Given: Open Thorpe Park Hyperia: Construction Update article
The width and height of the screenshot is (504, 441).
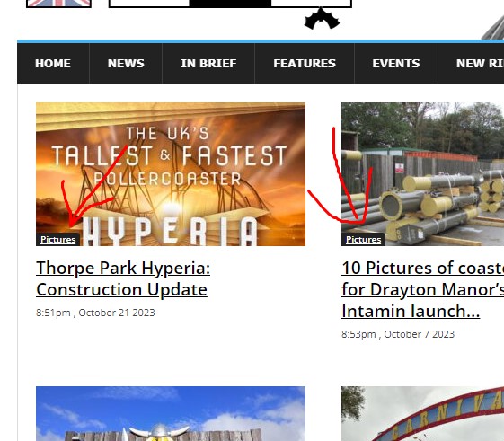Looking at the screenshot, I should coord(123,278).
